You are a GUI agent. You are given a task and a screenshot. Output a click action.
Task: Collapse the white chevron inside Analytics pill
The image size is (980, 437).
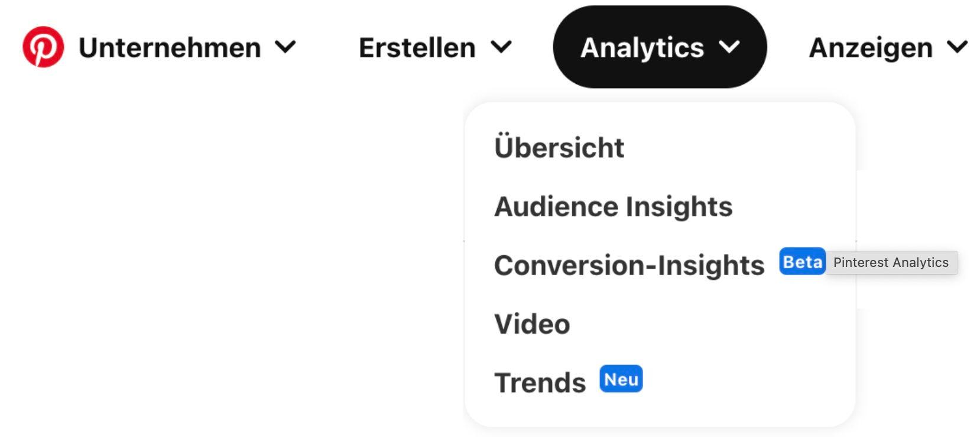729,47
